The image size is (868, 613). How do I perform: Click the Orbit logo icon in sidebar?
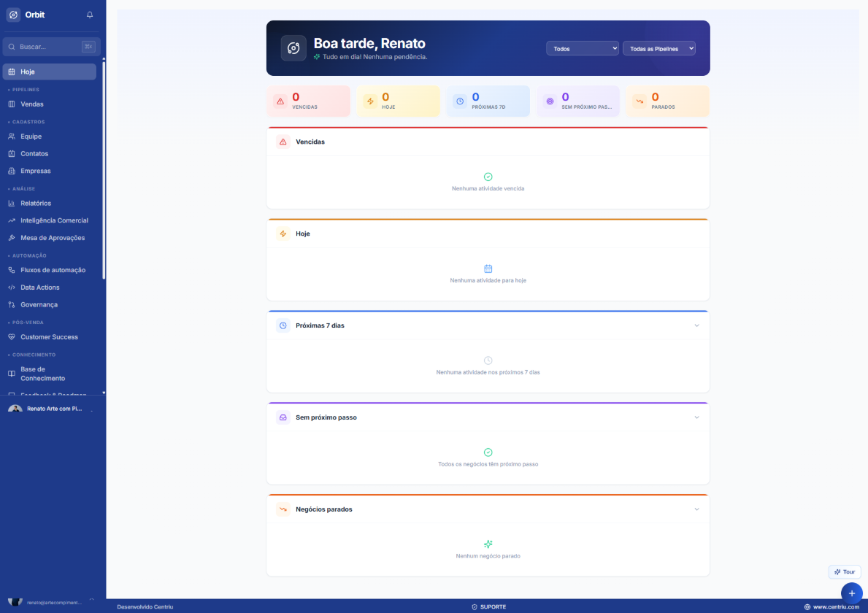click(13, 15)
